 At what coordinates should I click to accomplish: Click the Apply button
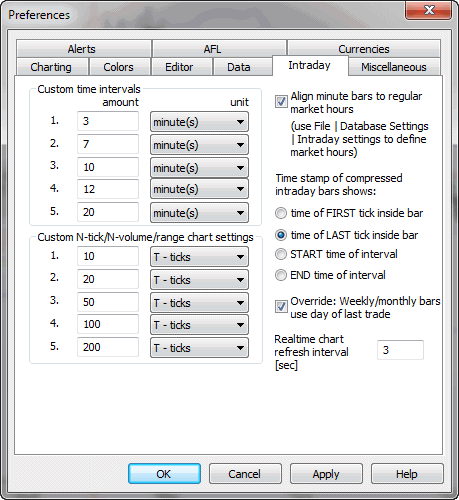(326, 473)
